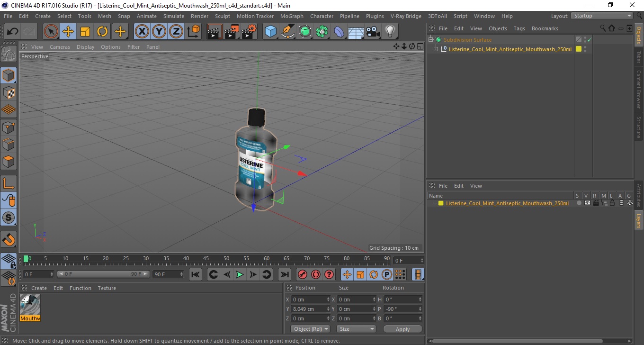Screen dimensions: 644x345
Task: Switch to Model mode cube icon
Action: [9, 75]
